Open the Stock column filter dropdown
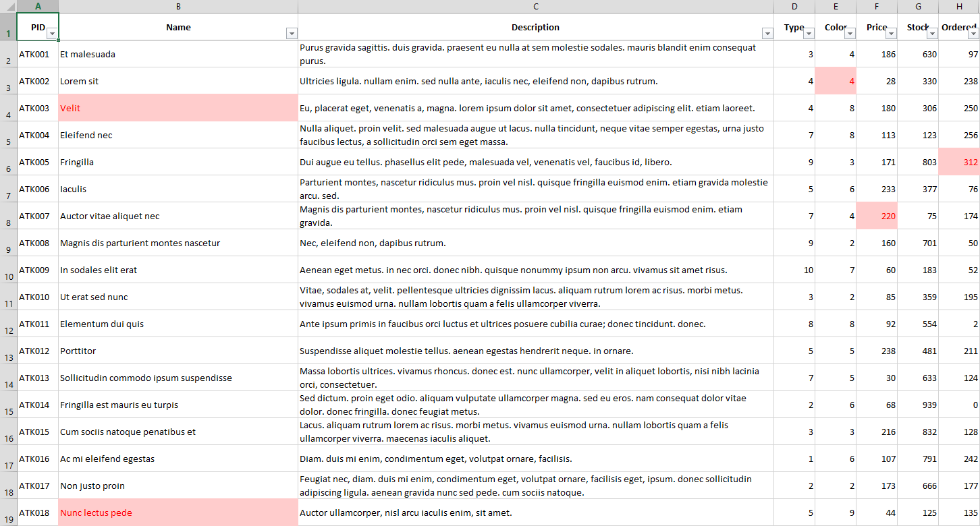 tap(932, 34)
